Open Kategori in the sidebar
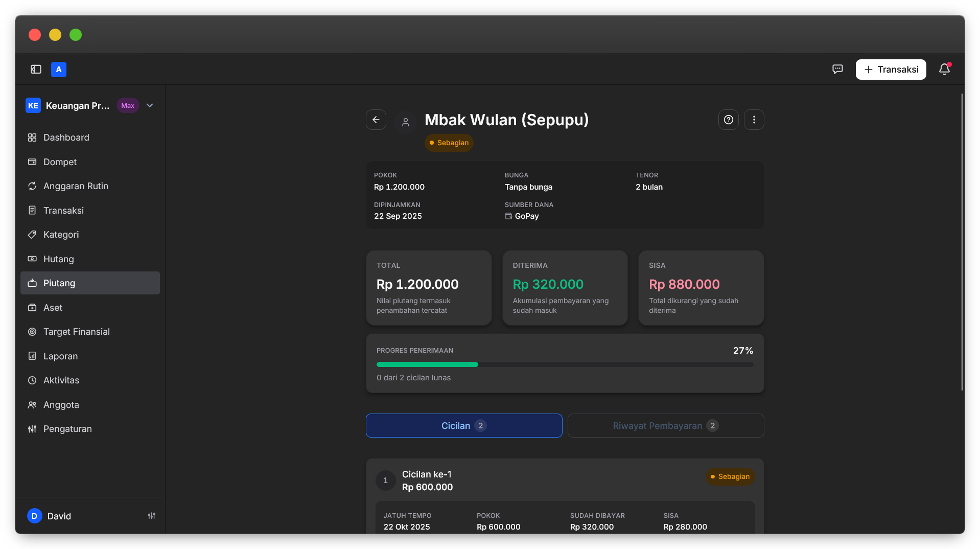This screenshot has width=980, height=549. pyautogui.click(x=90, y=235)
